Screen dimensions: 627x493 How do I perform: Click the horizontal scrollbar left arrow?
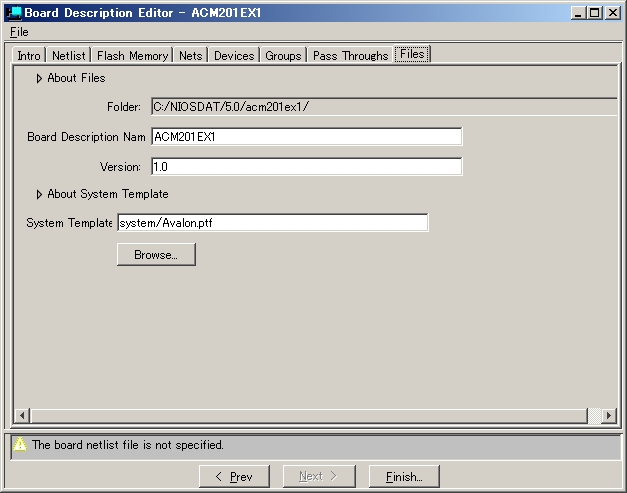[21, 415]
